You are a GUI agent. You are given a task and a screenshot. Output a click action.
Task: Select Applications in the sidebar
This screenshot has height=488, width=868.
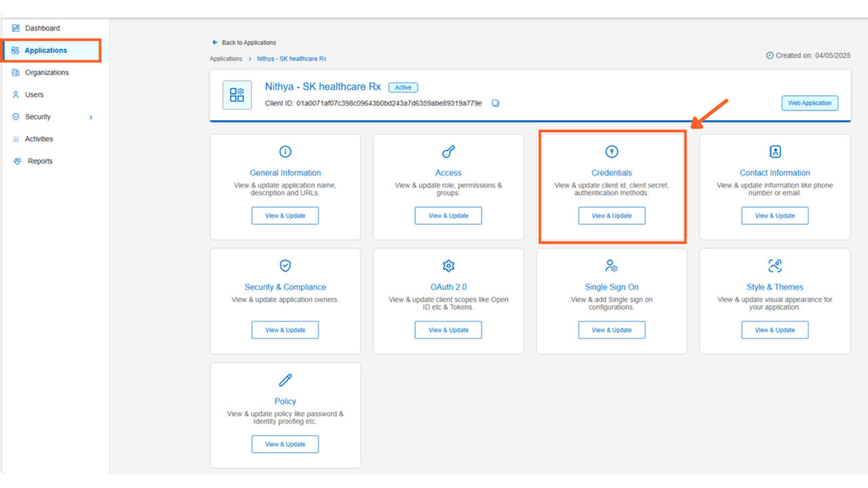46,50
